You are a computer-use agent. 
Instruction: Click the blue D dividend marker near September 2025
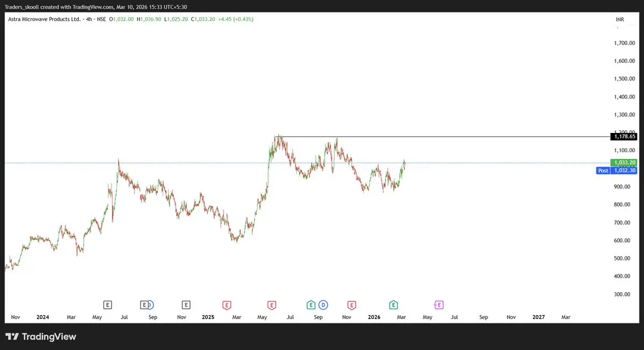tap(323, 305)
